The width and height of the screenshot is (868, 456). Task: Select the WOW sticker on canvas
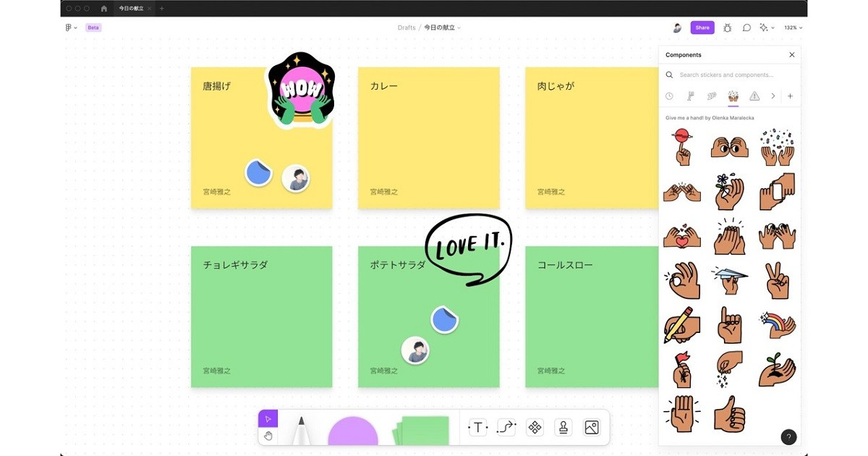tap(300, 90)
